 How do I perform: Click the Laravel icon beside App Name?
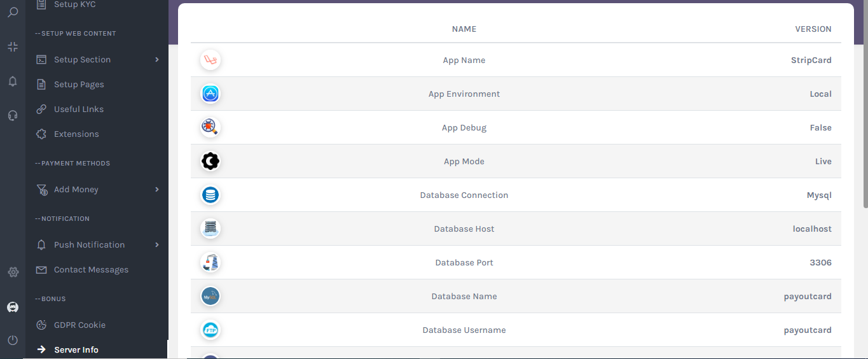click(210, 60)
